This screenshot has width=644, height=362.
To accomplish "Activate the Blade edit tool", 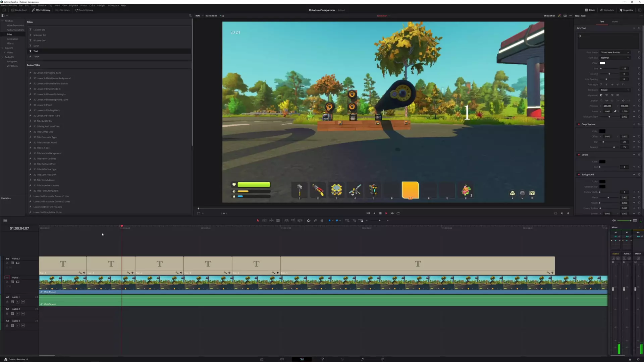I will pos(278,221).
